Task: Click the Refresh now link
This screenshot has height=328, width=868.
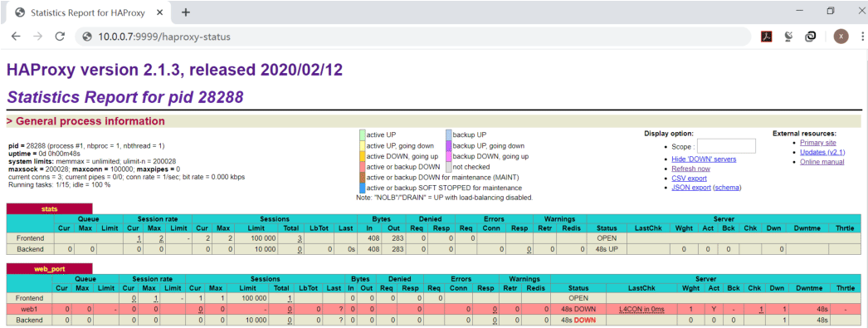Action: [x=691, y=169]
